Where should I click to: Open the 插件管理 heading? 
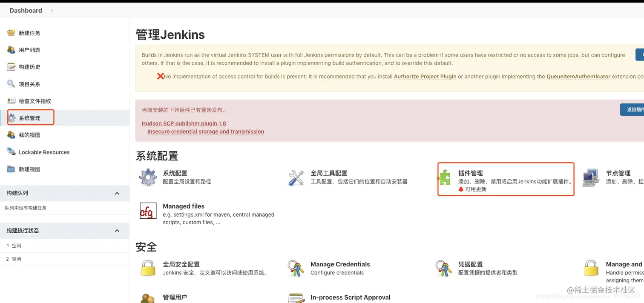click(x=471, y=173)
